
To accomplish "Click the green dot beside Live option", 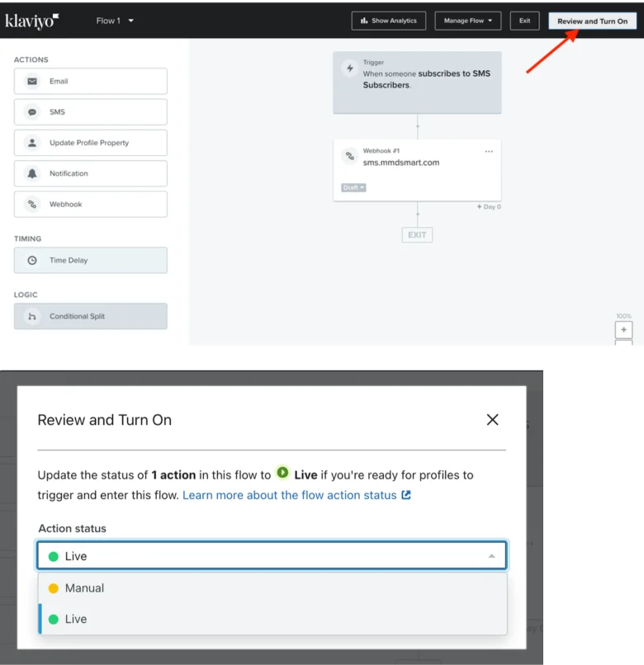I will coord(54,620).
